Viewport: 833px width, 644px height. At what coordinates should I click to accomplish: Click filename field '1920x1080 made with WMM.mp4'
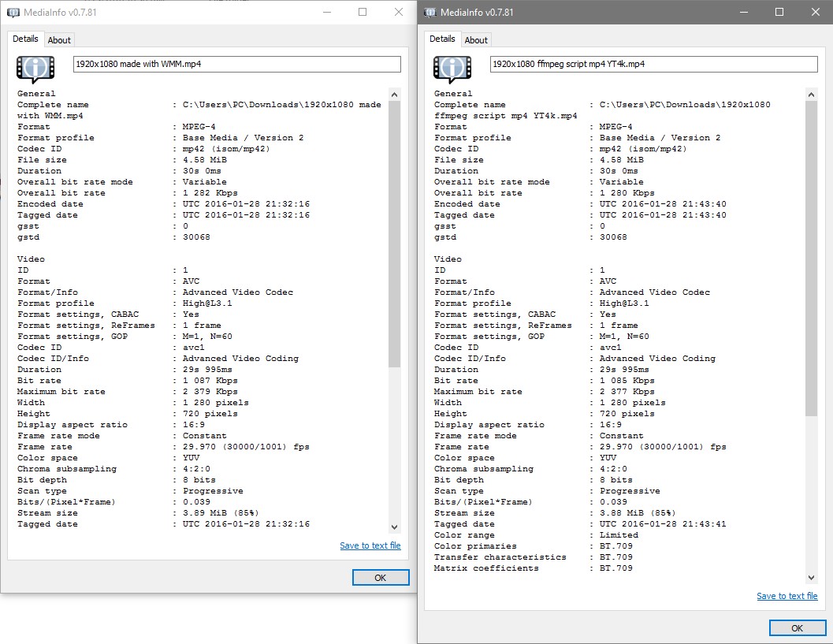(237, 64)
